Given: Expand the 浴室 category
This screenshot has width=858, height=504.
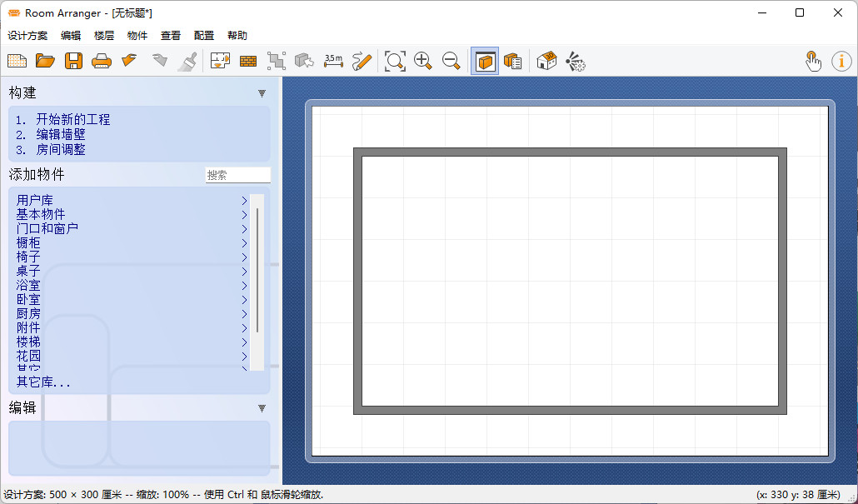Looking at the screenshot, I should pos(132,286).
